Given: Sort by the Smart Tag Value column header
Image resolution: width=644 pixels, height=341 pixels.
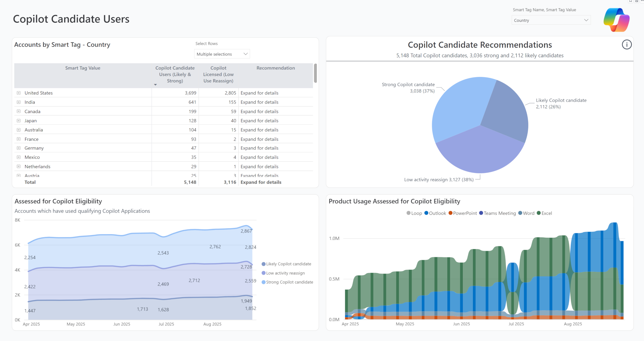Looking at the screenshot, I should tap(83, 68).
